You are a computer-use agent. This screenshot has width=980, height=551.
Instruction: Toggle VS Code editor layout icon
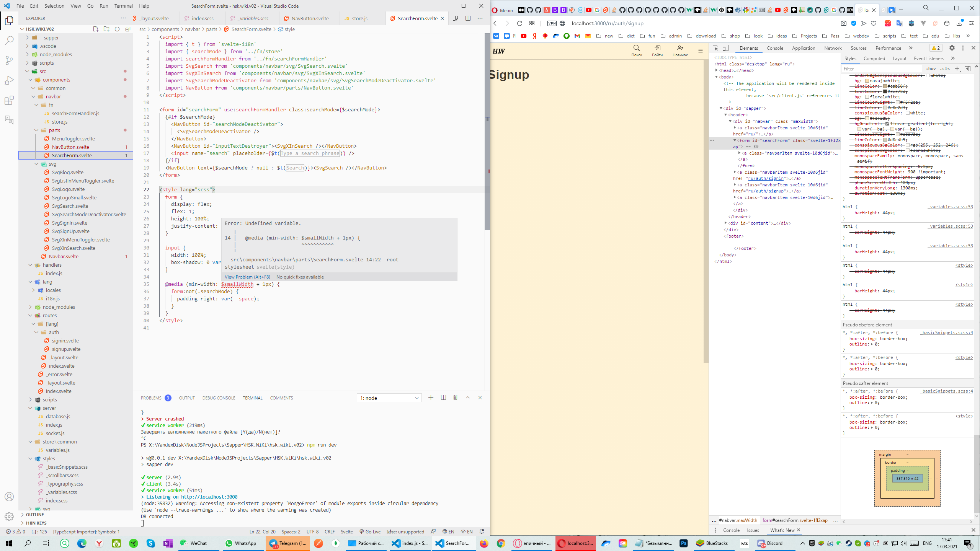[456, 18]
